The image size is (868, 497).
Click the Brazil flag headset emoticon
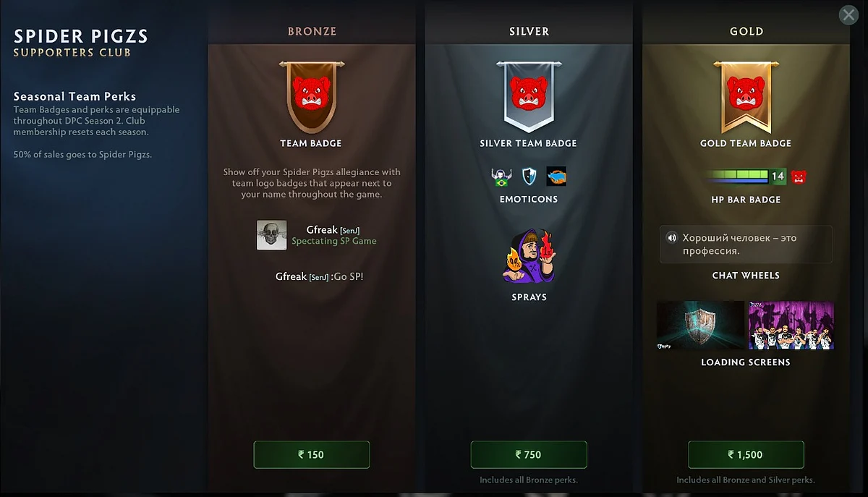pos(501,177)
